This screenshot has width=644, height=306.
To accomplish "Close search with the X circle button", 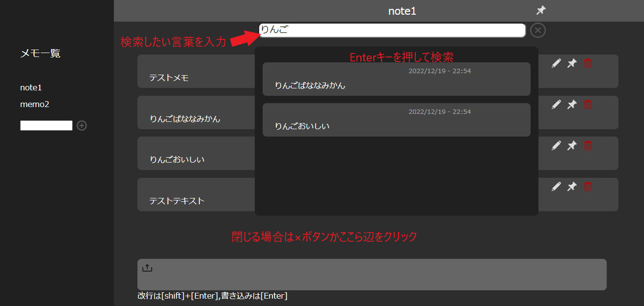I will pyautogui.click(x=538, y=30).
